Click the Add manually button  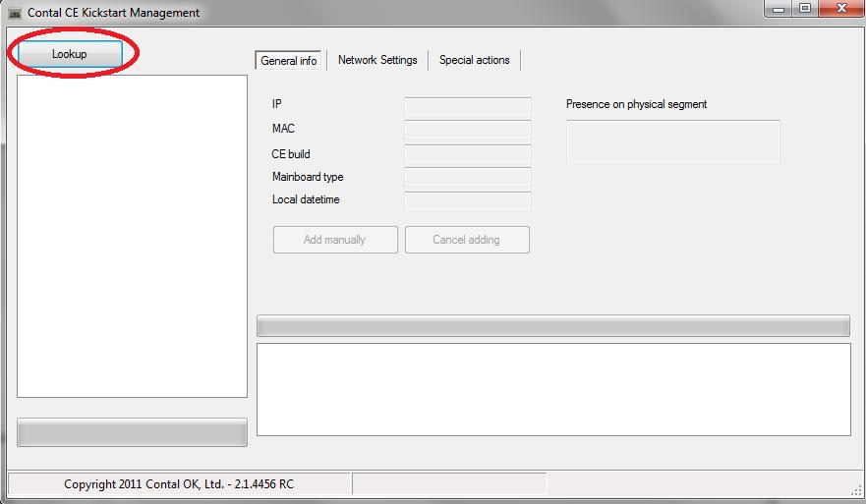pyautogui.click(x=335, y=240)
